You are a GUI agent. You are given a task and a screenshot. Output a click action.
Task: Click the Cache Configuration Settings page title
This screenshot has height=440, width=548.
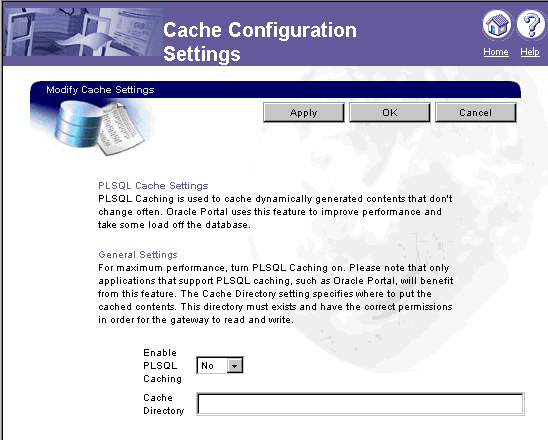pyautogui.click(x=260, y=42)
